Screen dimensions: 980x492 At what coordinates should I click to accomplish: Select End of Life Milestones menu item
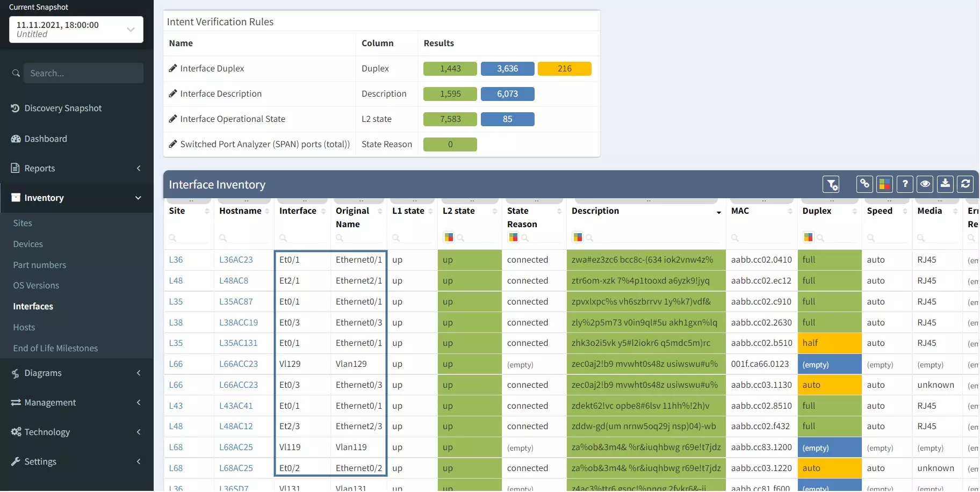pyautogui.click(x=55, y=348)
